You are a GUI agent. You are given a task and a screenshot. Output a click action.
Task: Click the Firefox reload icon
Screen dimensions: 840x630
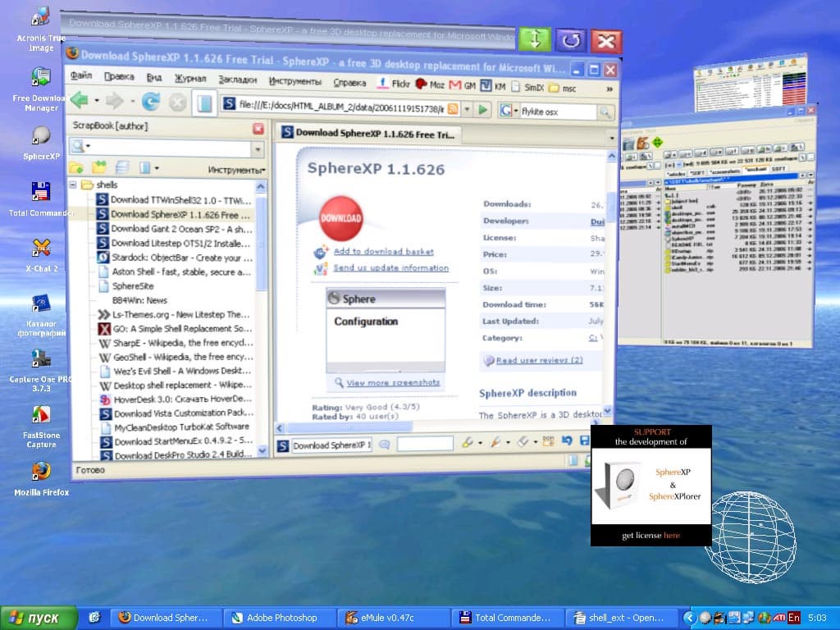click(151, 101)
